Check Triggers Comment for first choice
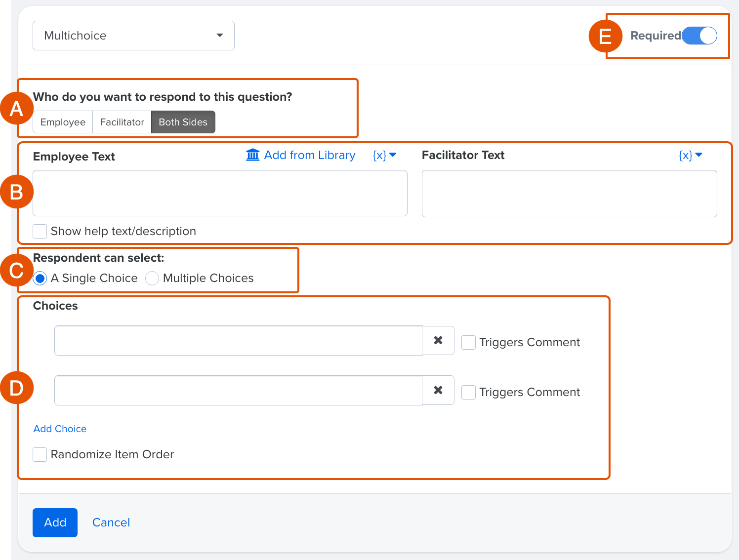Viewport: 739px width, 560px height. (468, 342)
